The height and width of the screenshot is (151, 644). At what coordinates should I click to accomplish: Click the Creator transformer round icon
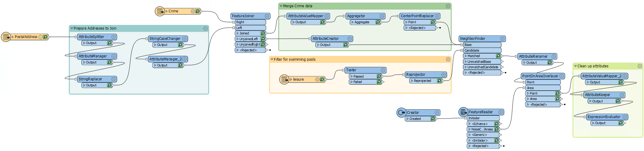click(x=401, y=113)
